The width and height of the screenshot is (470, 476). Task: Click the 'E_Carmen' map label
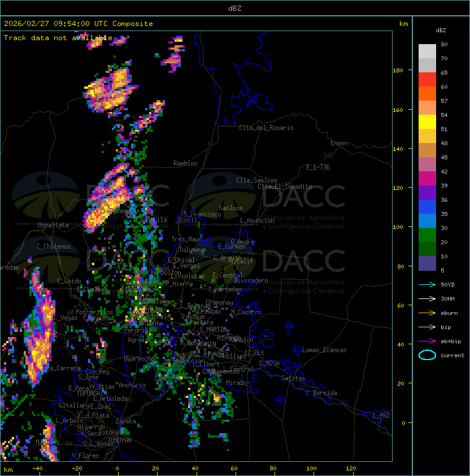tap(232, 246)
